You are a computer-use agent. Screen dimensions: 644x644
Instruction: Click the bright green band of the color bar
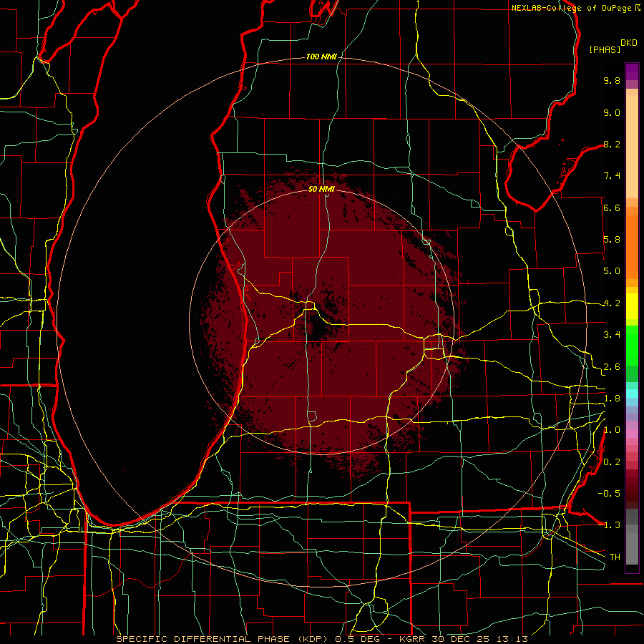[x=632, y=345]
